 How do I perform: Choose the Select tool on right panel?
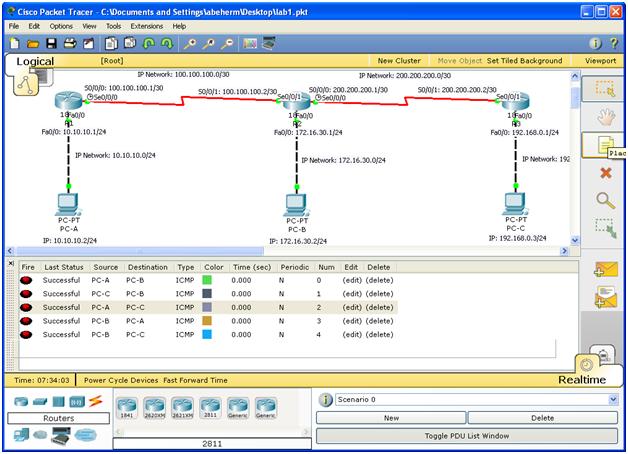click(x=604, y=88)
